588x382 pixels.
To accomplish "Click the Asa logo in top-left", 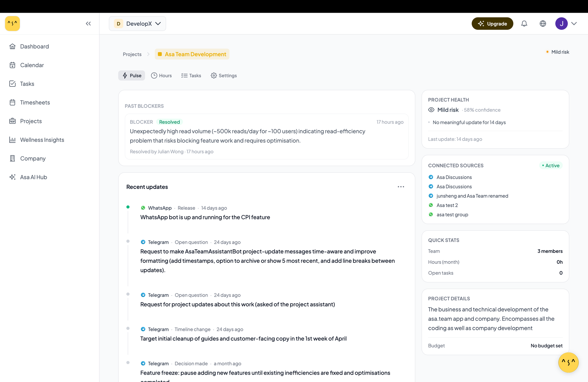I will coord(12,24).
